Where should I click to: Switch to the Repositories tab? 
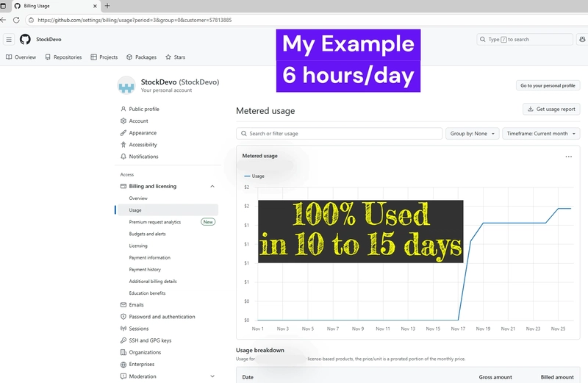click(63, 57)
